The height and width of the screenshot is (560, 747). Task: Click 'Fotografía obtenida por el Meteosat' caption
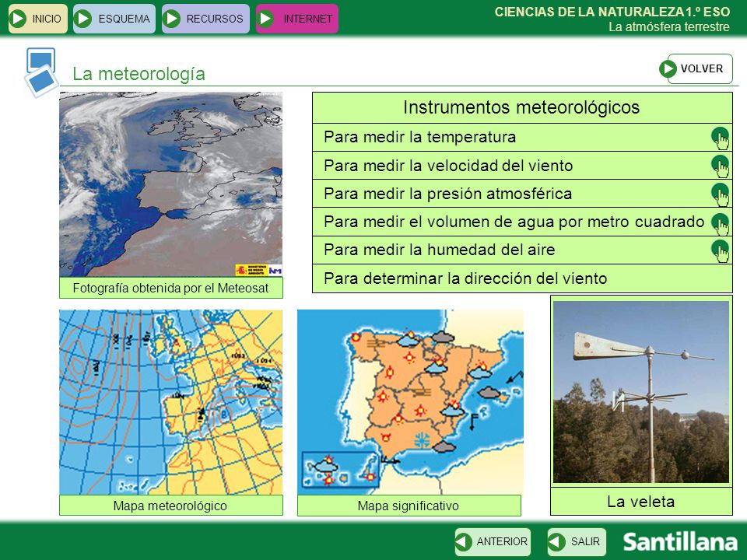[x=170, y=288]
